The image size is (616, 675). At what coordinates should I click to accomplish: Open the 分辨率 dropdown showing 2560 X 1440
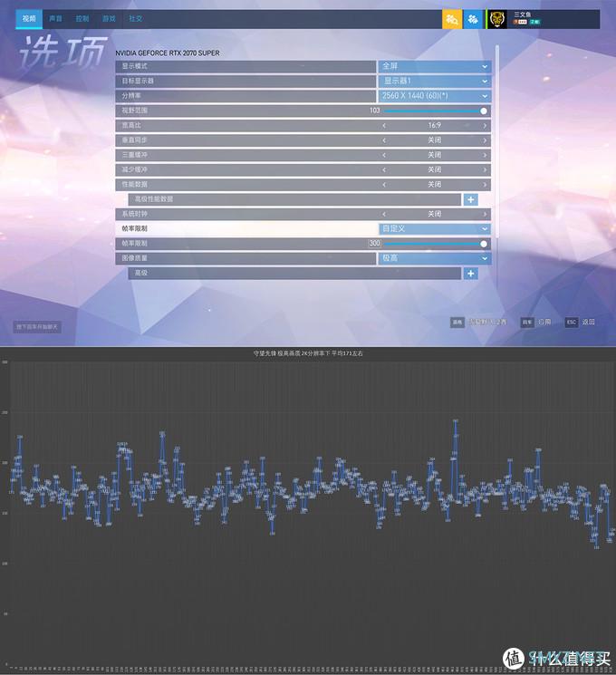click(434, 95)
